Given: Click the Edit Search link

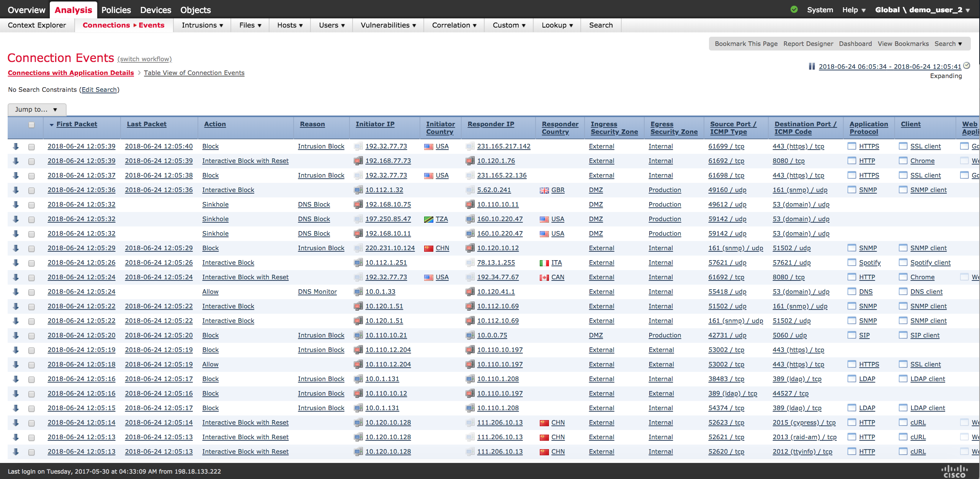Looking at the screenshot, I should [99, 90].
